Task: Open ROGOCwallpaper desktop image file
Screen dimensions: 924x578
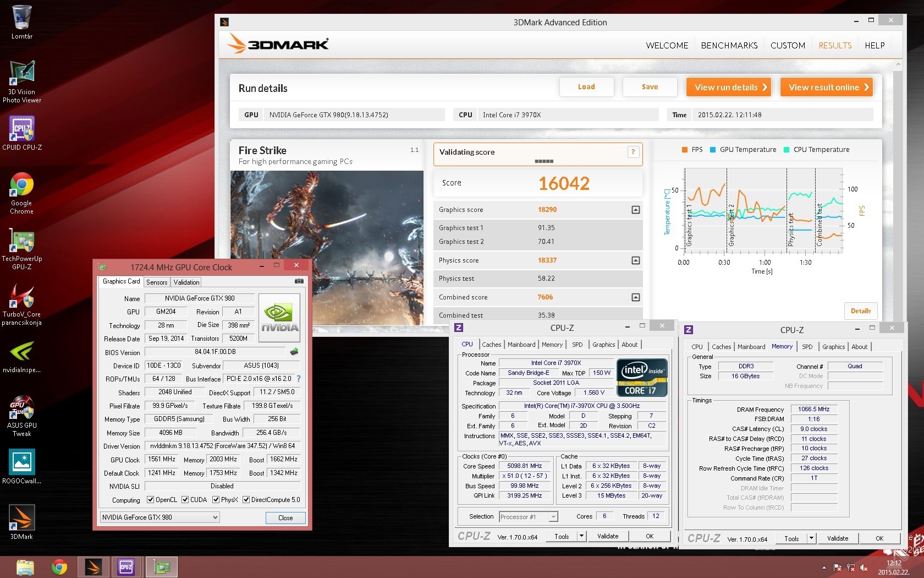Action: (22, 466)
